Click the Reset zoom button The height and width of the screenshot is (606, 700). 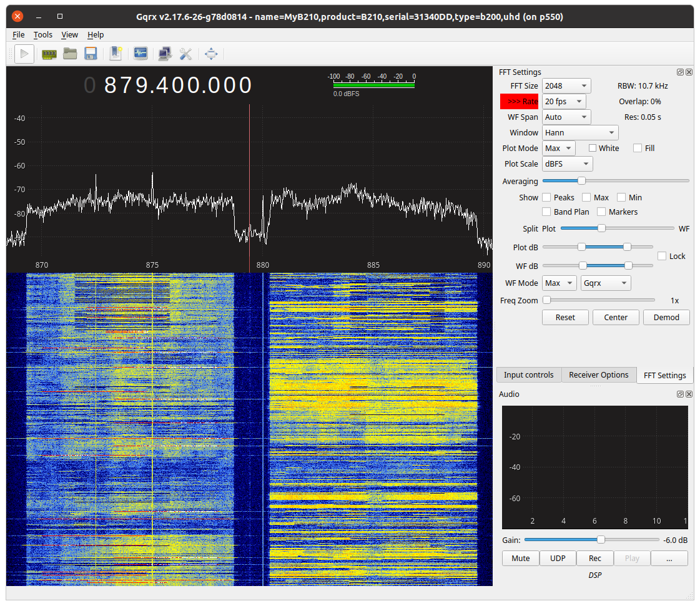565,317
